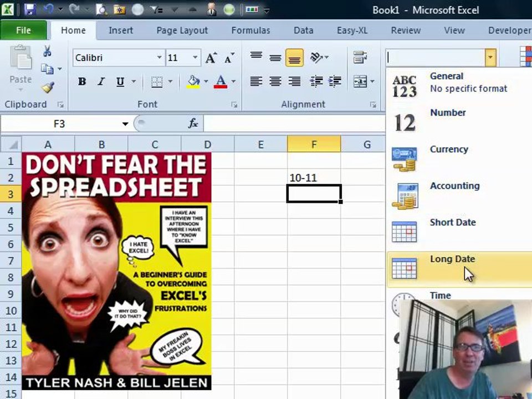
Task: Switch to the Easy-XL tab
Action: [352, 30]
